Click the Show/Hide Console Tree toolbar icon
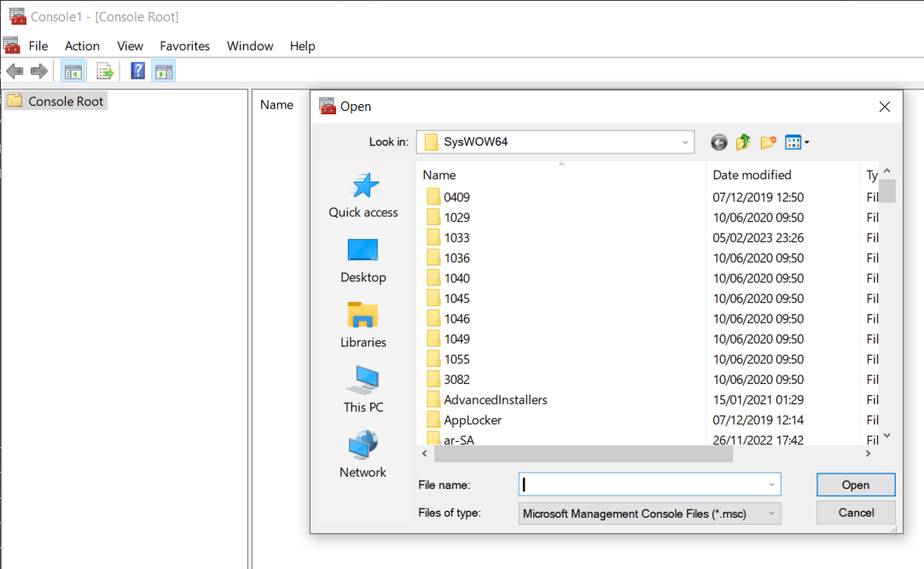924x569 pixels. point(73,71)
